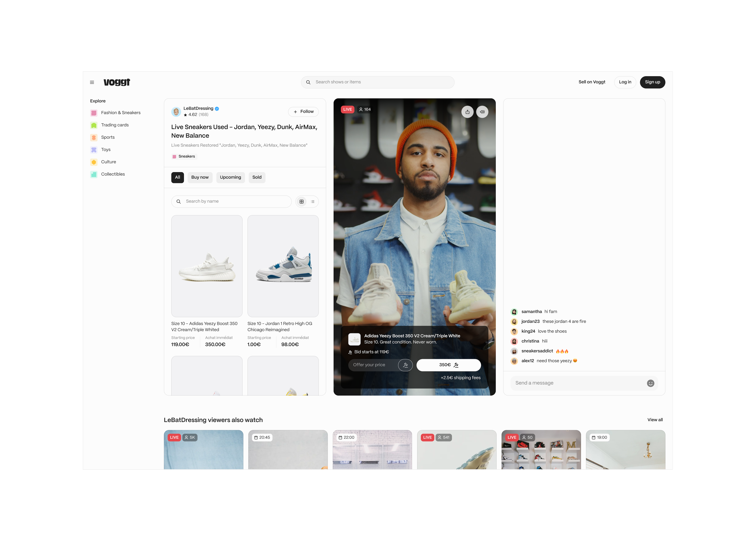Show Sold items tab
The image size is (756, 541).
click(x=257, y=177)
